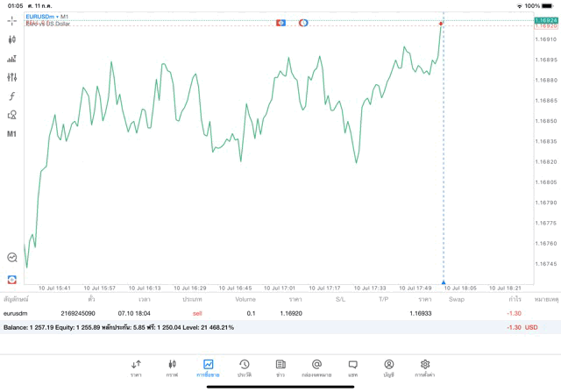561x392 pixels.
Task: Open chart settings sliders icon
Action: (11, 77)
